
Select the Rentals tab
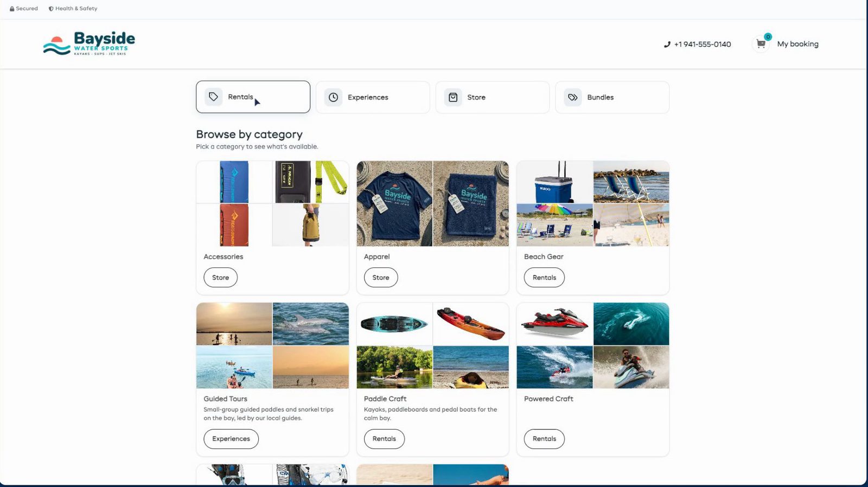coord(253,97)
